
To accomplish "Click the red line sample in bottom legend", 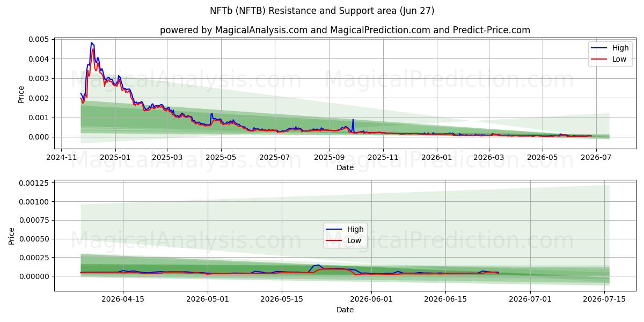I will pyautogui.click(x=334, y=241).
